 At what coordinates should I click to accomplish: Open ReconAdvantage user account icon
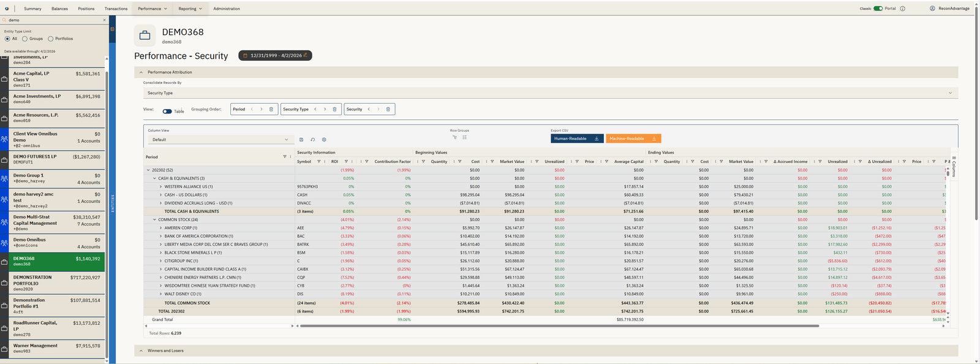[x=932, y=9]
